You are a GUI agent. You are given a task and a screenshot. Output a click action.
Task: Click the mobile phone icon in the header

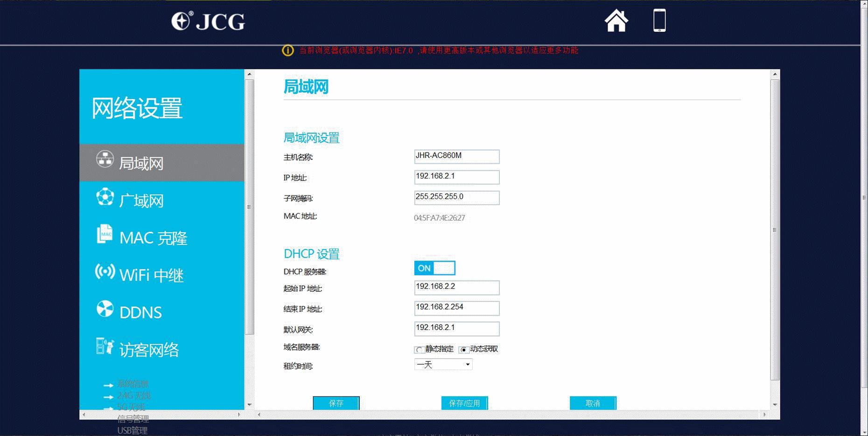[x=659, y=21]
